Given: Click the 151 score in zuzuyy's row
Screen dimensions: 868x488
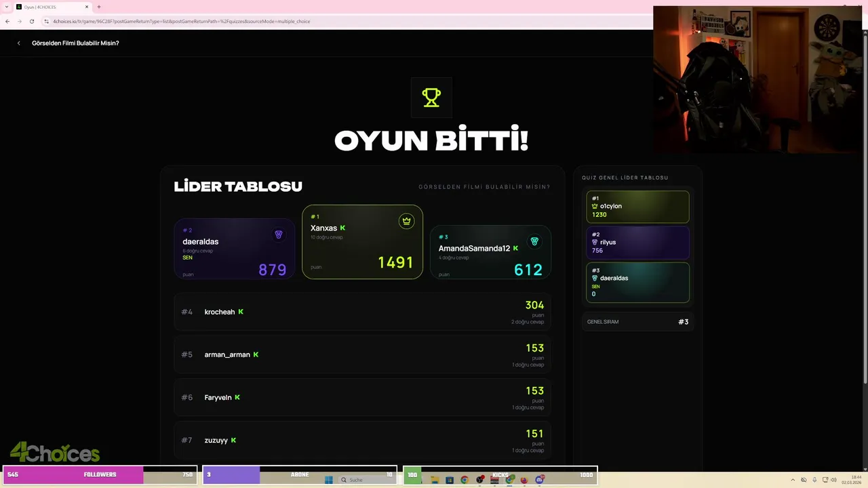Looking at the screenshot, I should click(534, 434).
